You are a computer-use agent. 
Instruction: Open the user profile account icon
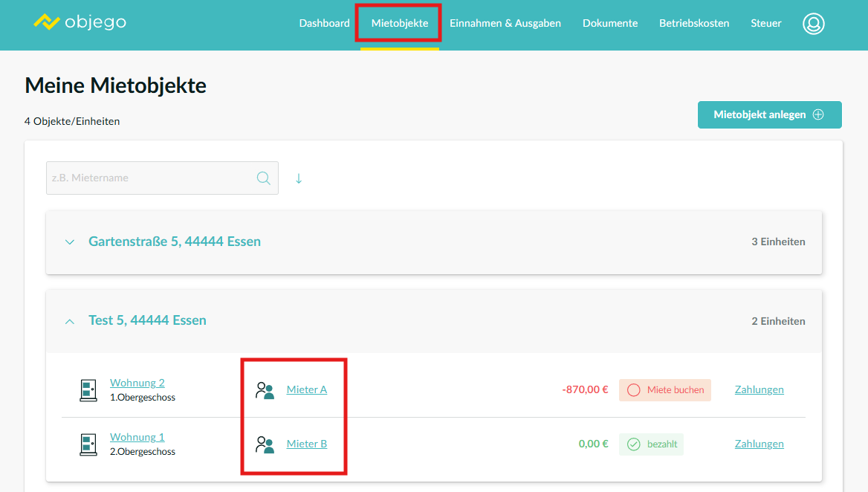coord(814,24)
